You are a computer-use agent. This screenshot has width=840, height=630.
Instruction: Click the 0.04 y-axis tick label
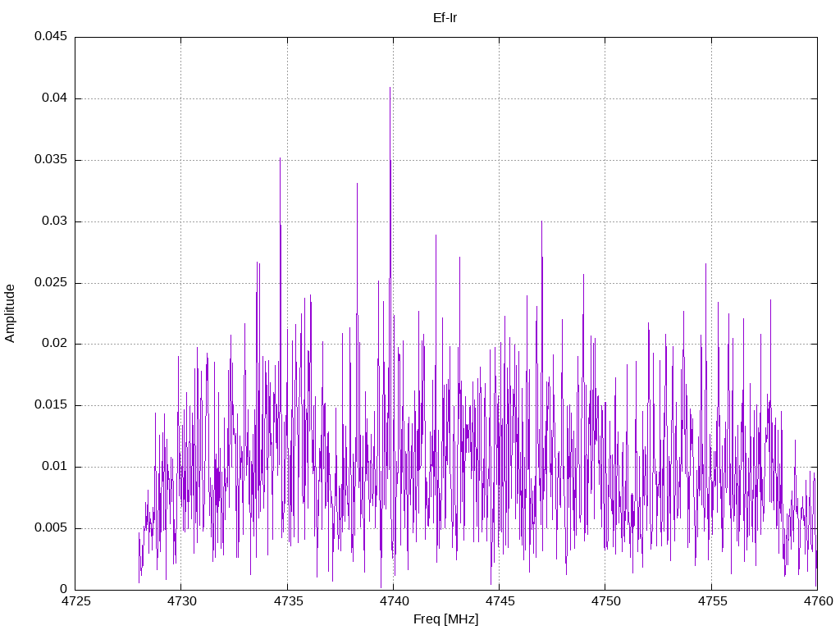tap(55, 98)
